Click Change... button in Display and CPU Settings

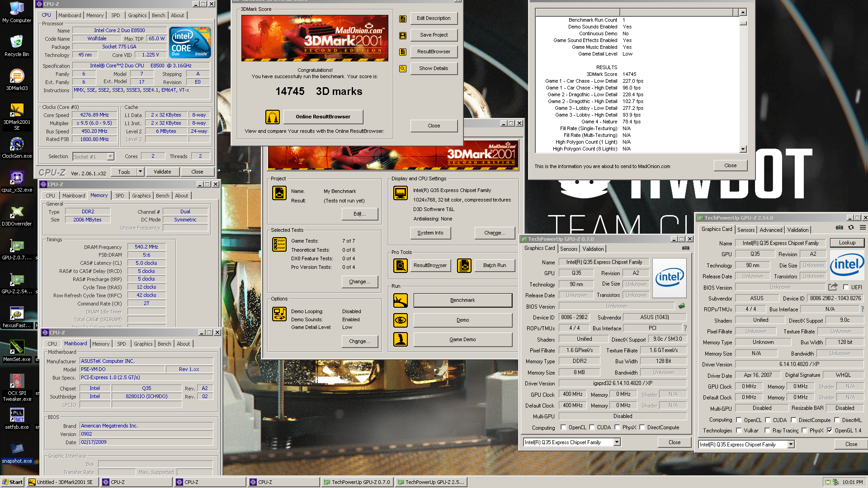(495, 233)
